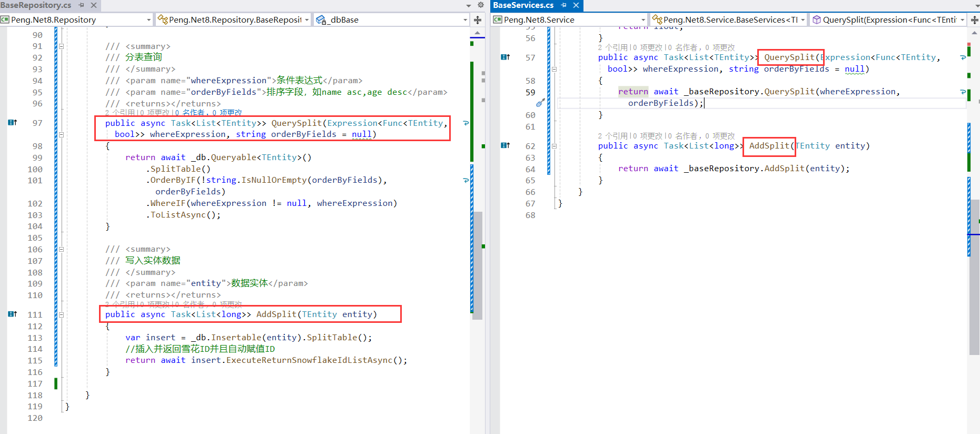The width and height of the screenshot is (980, 434).
Task: Collapse the AddSplit method at line 62
Action: coord(554,146)
